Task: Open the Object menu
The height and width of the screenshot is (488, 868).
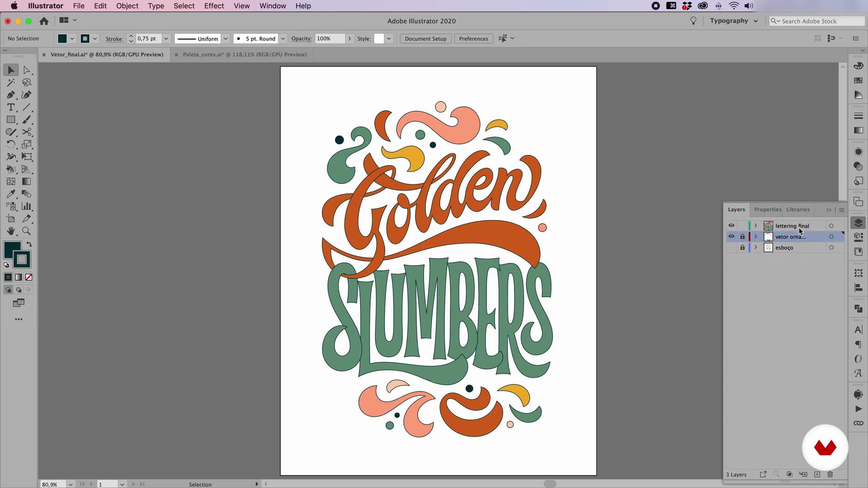Action: click(x=127, y=6)
